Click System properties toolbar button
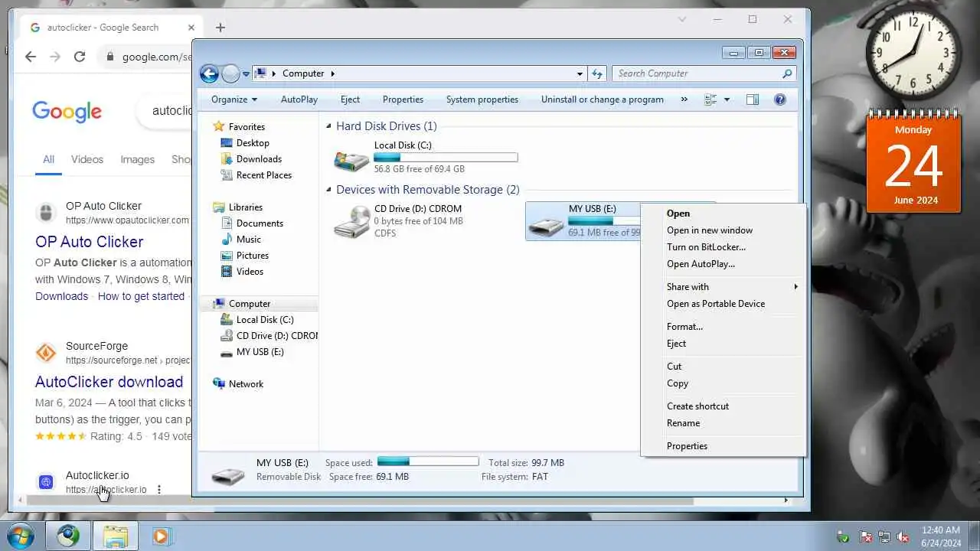 (482, 99)
